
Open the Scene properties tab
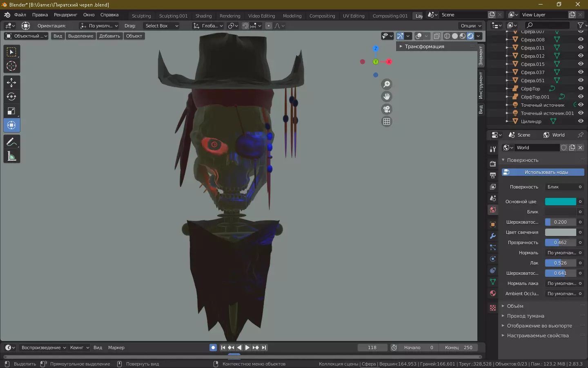coord(493,198)
